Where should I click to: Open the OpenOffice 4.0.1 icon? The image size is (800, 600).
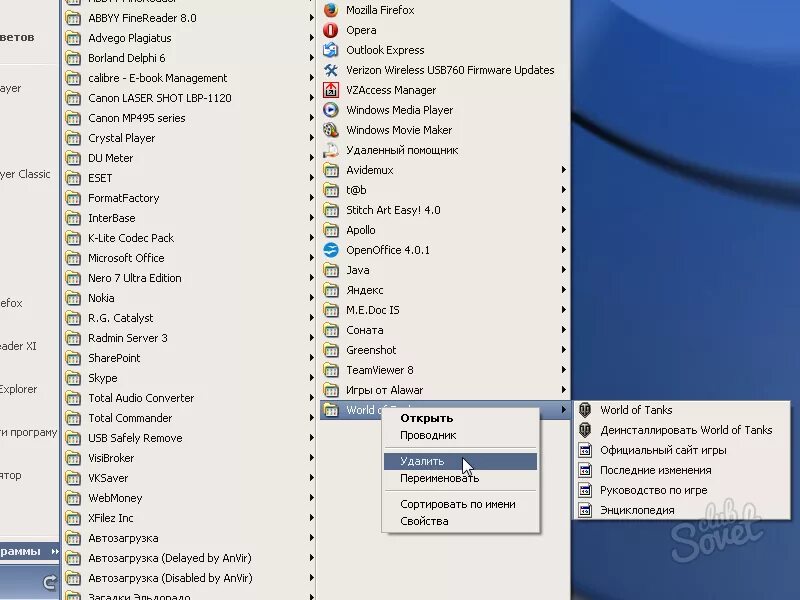coord(331,250)
